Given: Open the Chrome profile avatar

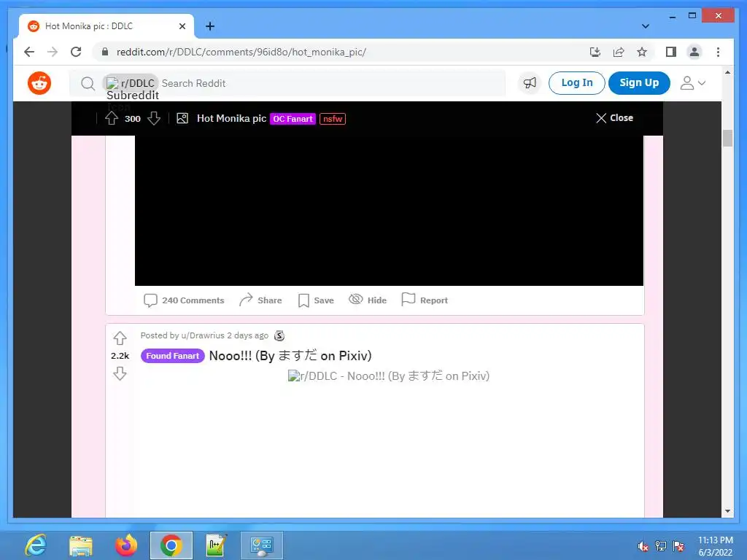Looking at the screenshot, I should click(x=694, y=52).
